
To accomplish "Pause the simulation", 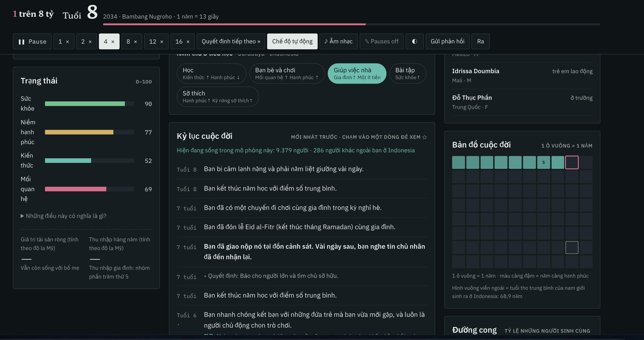I will coord(32,42).
